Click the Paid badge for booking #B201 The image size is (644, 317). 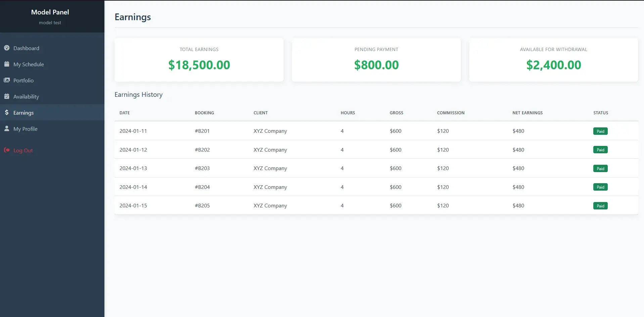[600, 131]
